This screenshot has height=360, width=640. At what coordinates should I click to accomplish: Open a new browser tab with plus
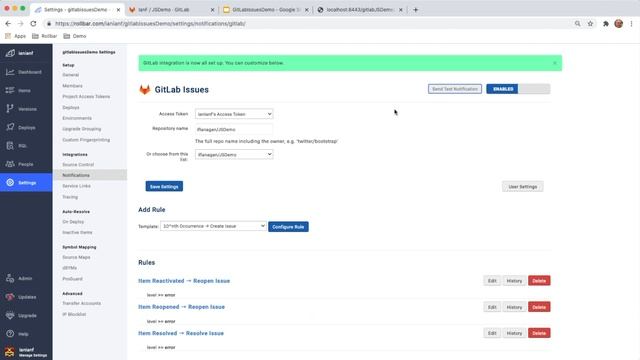(x=416, y=9)
